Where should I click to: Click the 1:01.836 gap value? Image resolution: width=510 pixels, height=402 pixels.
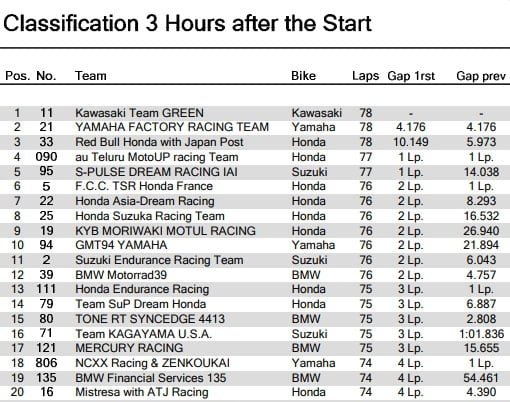pos(481,334)
